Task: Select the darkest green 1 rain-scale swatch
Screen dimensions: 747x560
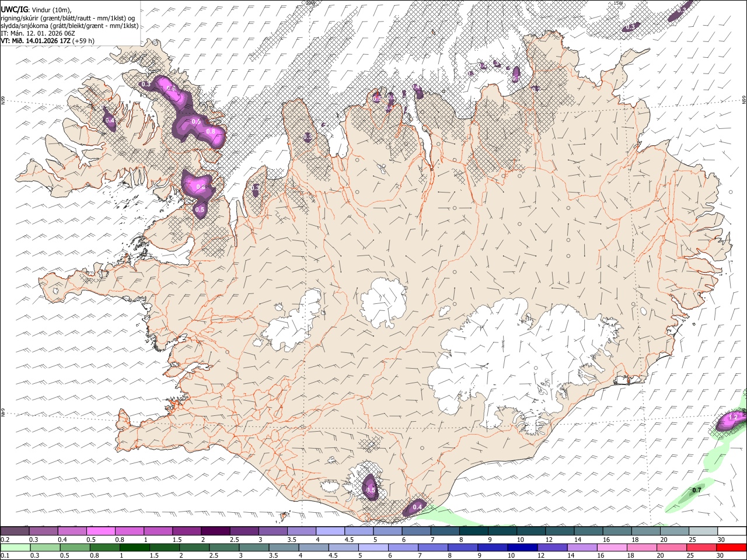Action: tap(134, 548)
